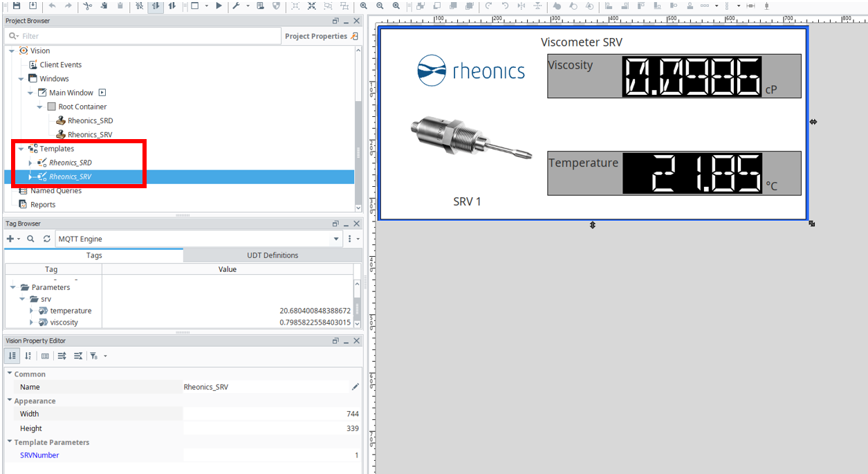The image size is (868, 474).
Task: Collapse the Windows folder node
Action: (x=21, y=79)
